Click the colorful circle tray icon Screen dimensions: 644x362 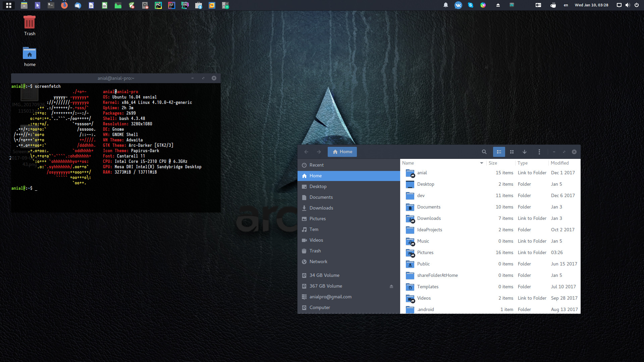pyautogui.click(x=483, y=5)
